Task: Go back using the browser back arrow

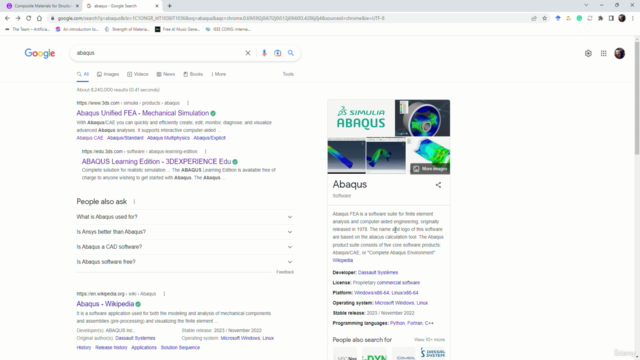Action: pyautogui.click(x=7, y=18)
